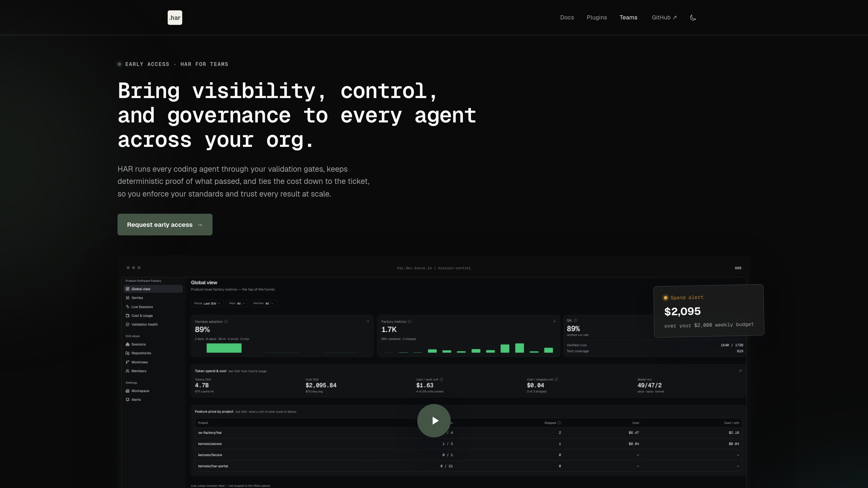Click the green Harness adoption bar
Screen dimensions: 868x488
coord(224,348)
